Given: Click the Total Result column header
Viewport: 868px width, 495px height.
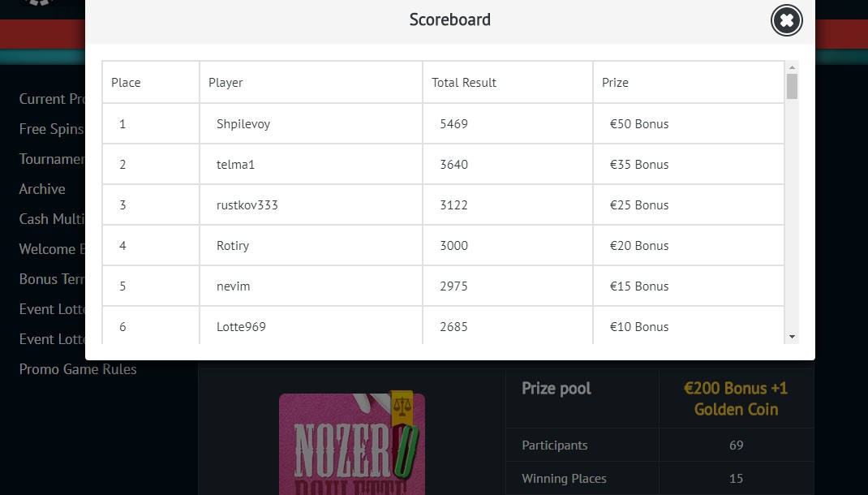Looking at the screenshot, I should click(464, 82).
